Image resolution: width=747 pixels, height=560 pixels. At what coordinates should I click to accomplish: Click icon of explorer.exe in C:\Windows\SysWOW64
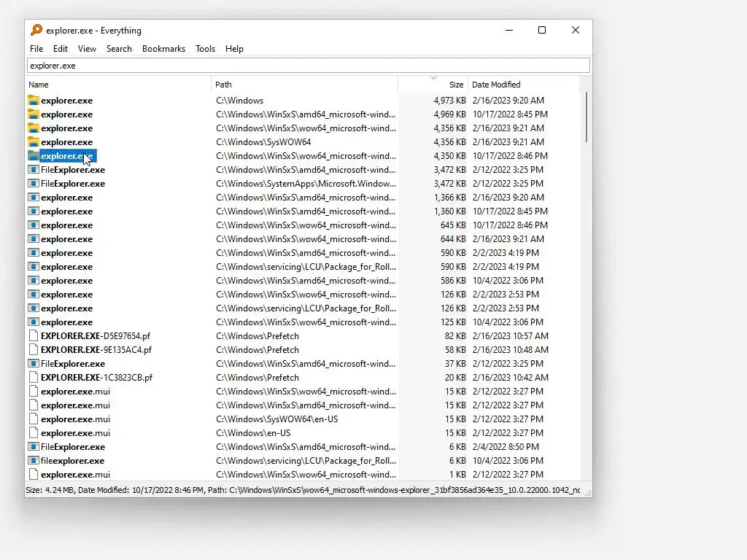[x=34, y=142]
